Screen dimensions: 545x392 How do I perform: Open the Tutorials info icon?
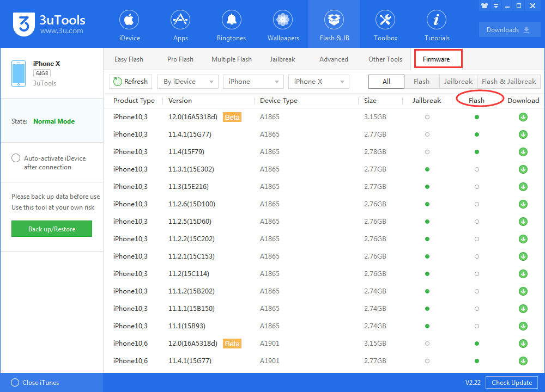pos(437,21)
